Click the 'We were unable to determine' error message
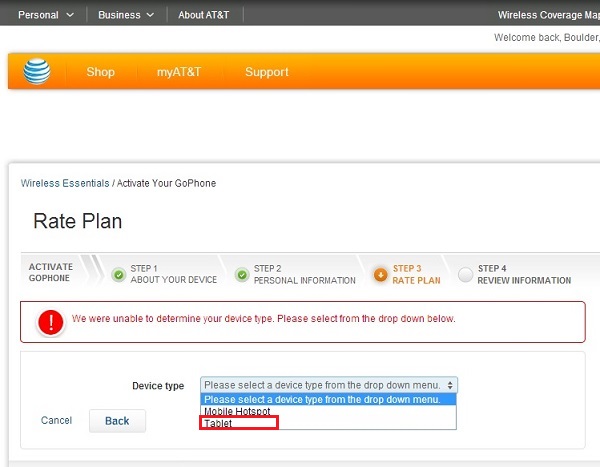Viewport: 600px width, 467px height. [264, 318]
